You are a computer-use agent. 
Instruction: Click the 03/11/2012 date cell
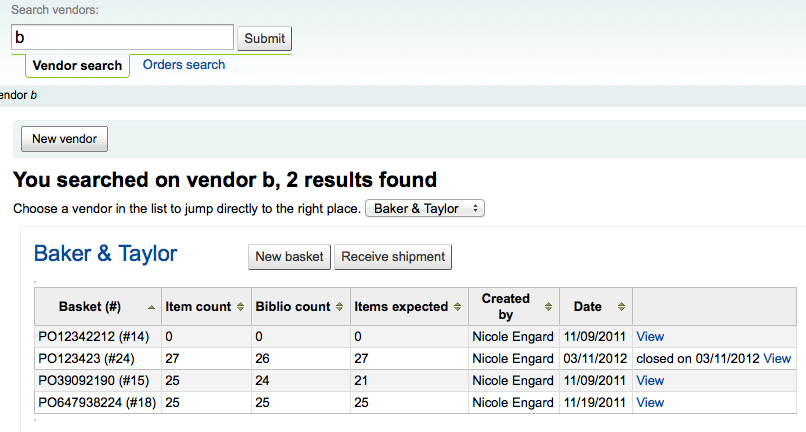[596, 358]
